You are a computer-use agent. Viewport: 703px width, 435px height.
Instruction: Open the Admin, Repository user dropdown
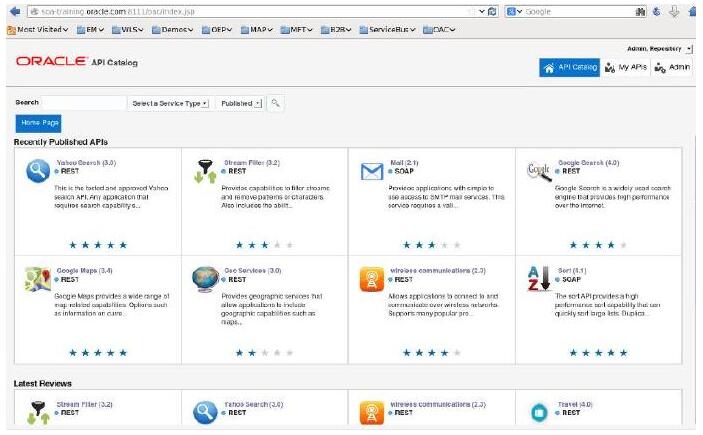(x=659, y=48)
